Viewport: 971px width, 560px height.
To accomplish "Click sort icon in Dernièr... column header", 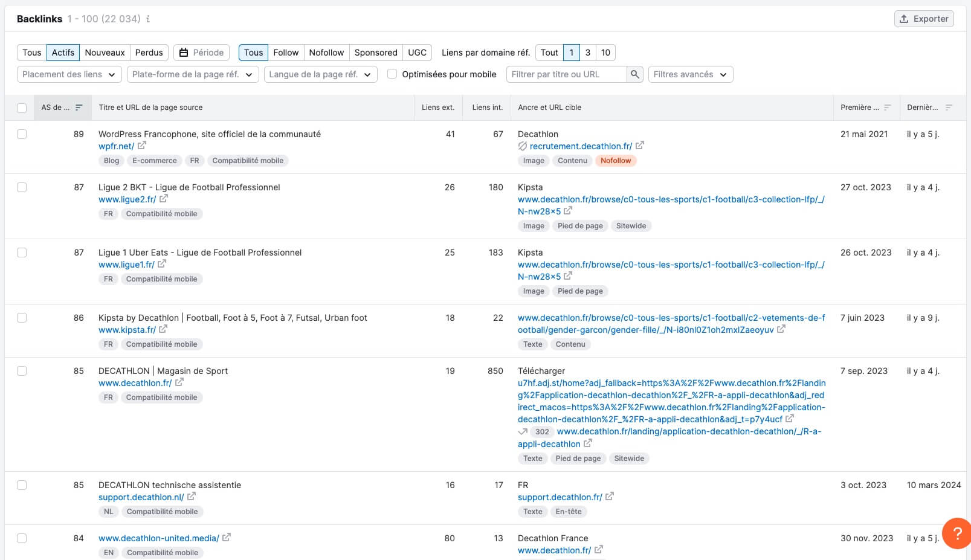I will pos(949,108).
